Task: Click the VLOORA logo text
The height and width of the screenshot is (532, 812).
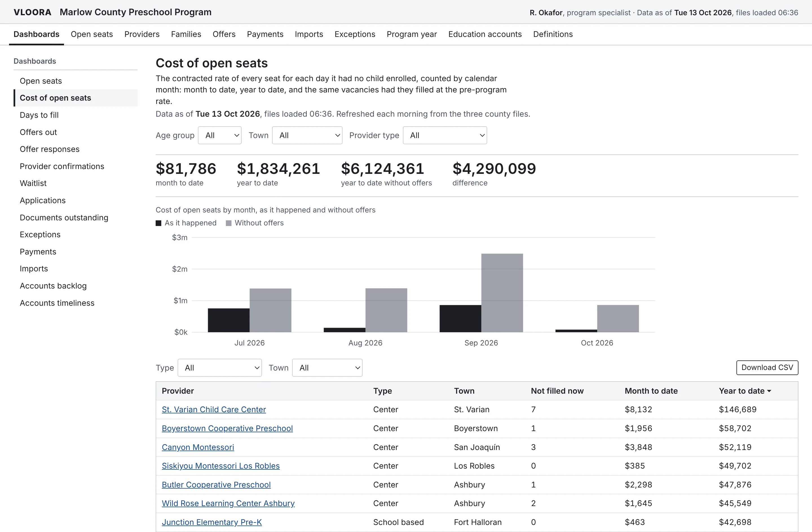Action: click(x=32, y=12)
